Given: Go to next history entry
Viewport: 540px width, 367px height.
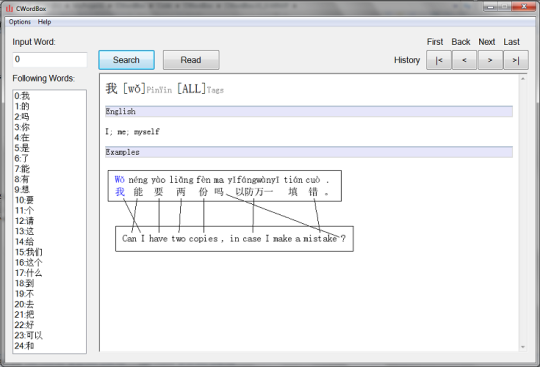Looking at the screenshot, I should click(490, 60).
